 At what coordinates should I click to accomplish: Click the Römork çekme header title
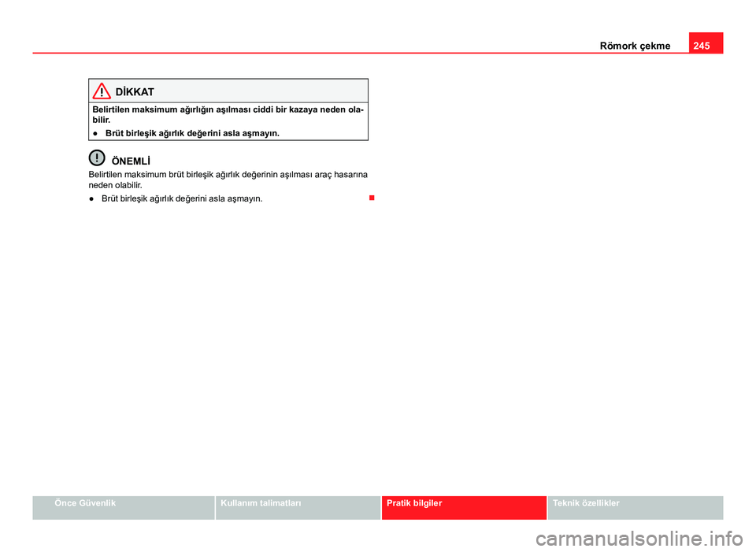coord(635,46)
